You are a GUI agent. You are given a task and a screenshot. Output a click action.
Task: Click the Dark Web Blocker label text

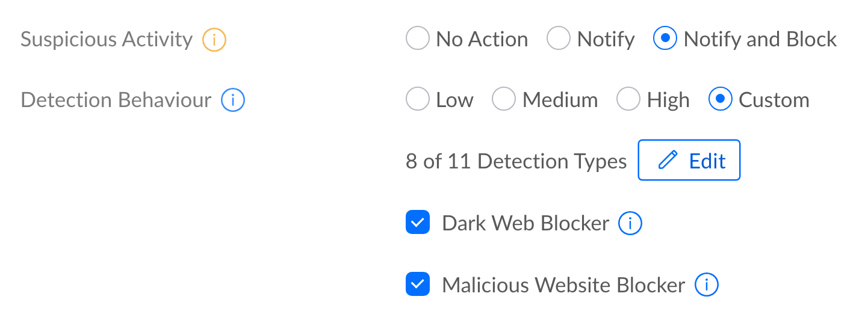(525, 224)
